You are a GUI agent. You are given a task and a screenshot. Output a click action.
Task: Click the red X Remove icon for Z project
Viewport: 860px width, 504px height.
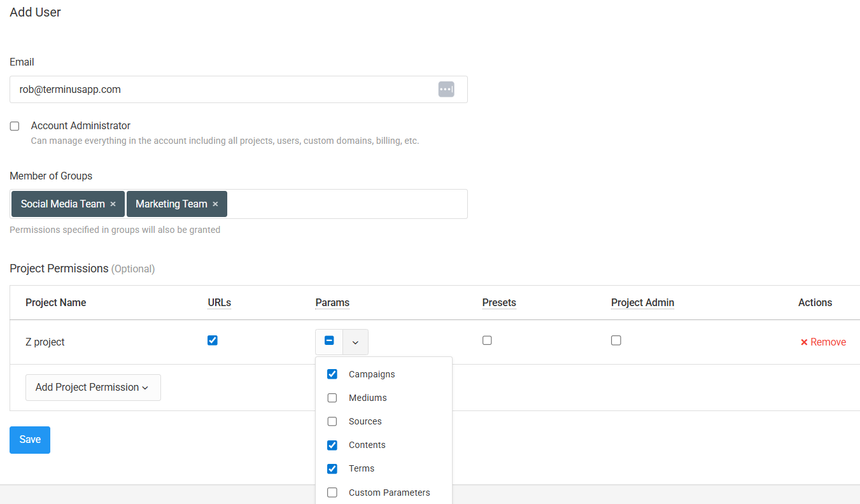tap(804, 342)
